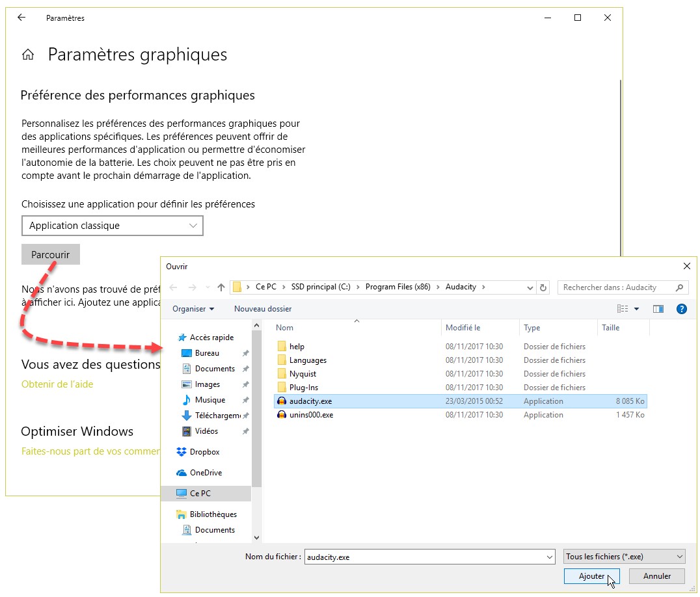Unpin Bureau via its pin icon

click(x=245, y=353)
